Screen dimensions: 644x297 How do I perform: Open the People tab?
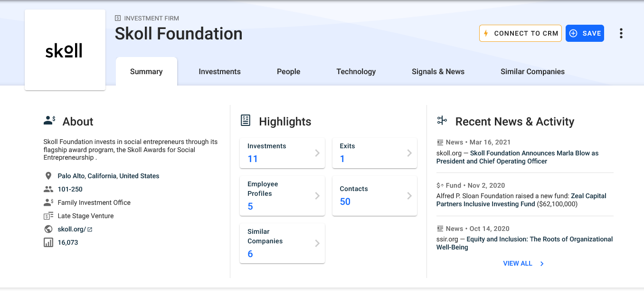(x=289, y=72)
